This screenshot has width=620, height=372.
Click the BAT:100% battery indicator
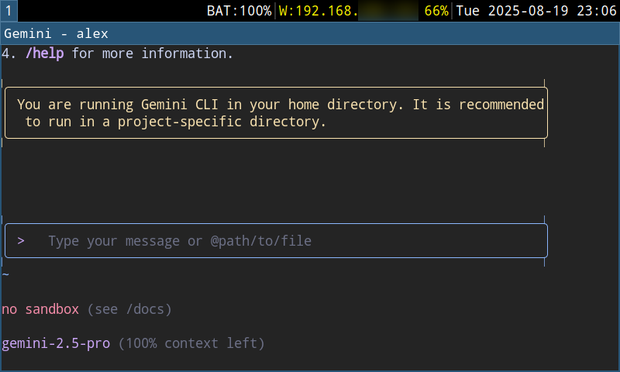(239, 11)
